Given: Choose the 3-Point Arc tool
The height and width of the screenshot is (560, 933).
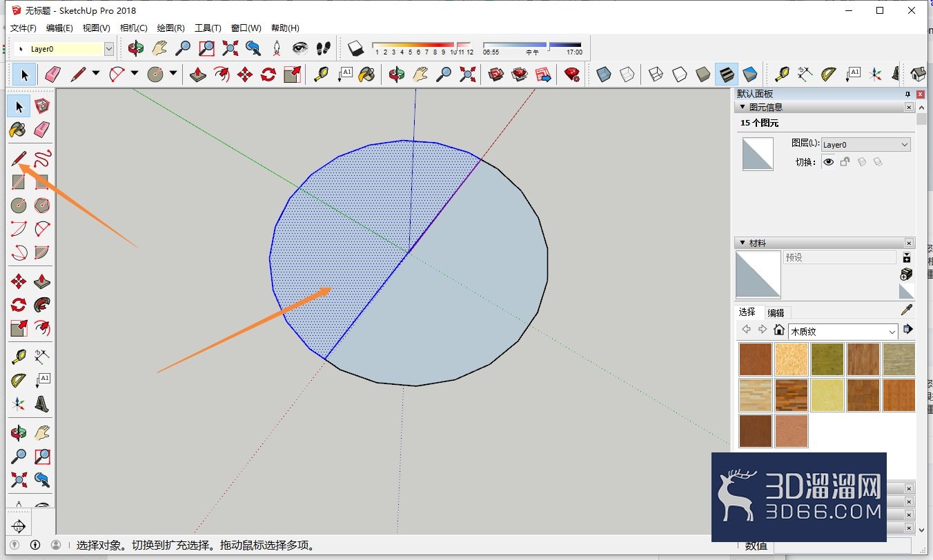Looking at the screenshot, I should tap(19, 252).
